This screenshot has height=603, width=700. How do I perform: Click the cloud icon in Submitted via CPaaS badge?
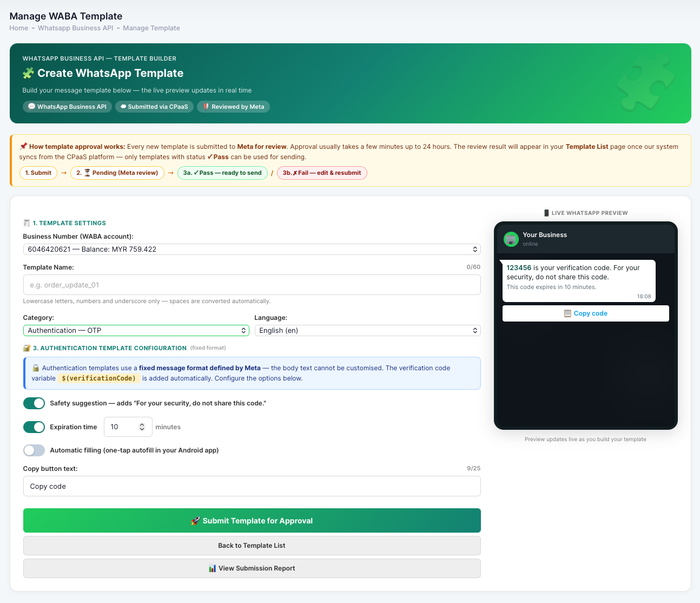[123, 107]
